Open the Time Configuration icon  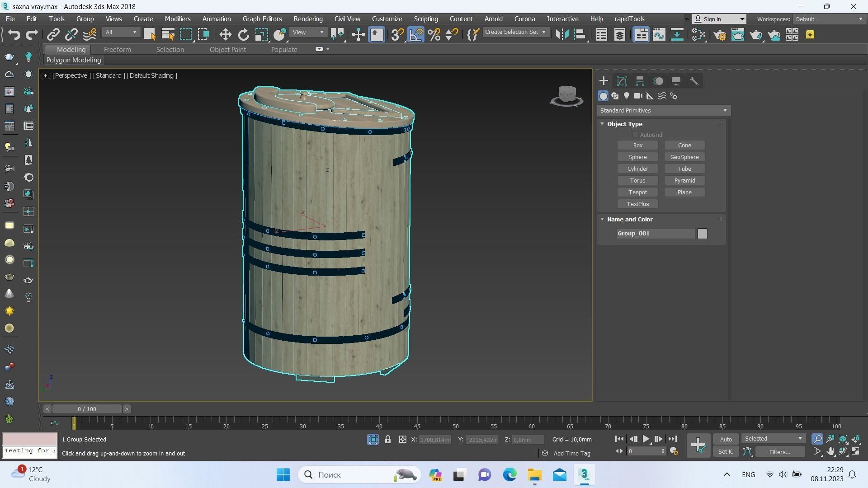pos(674,451)
